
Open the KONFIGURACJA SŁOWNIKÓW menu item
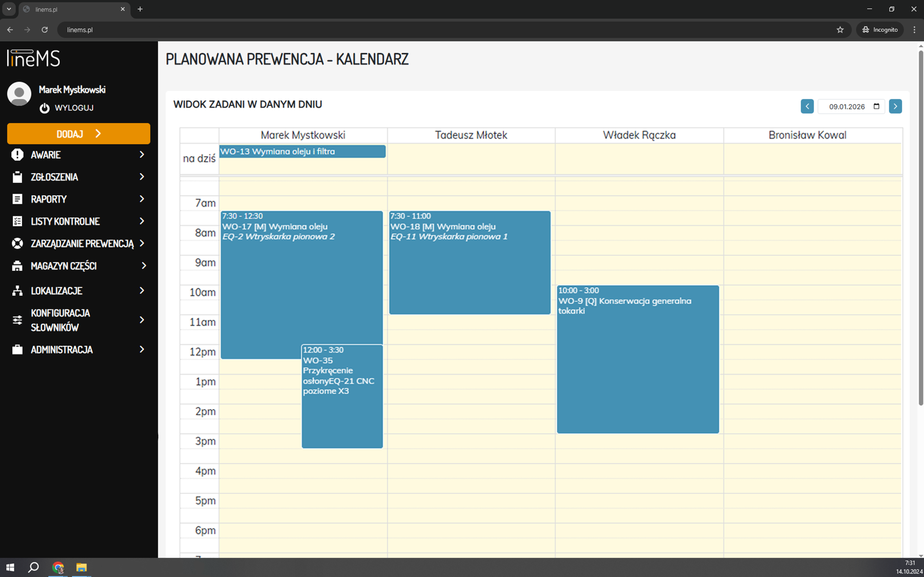click(79, 320)
